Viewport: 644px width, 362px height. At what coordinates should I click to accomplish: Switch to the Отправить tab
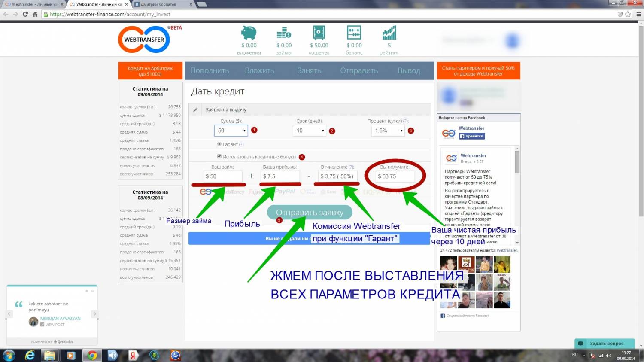(x=359, y=70)
